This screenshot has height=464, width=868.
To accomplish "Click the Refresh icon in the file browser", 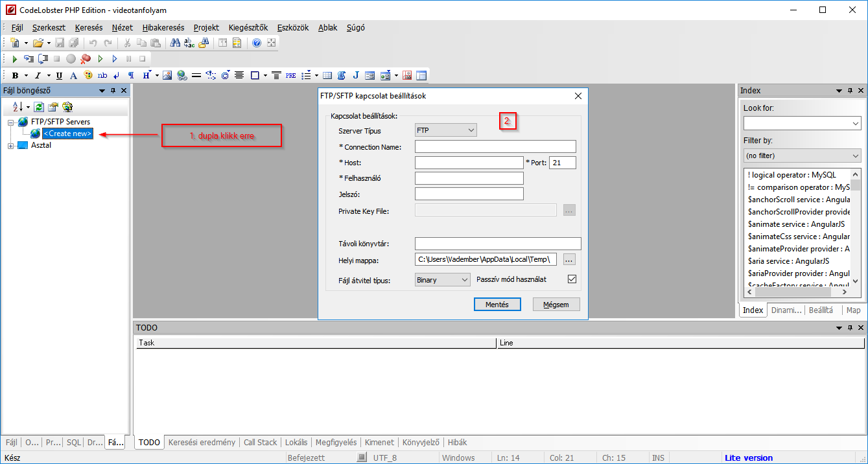I will tap(39, 107).
